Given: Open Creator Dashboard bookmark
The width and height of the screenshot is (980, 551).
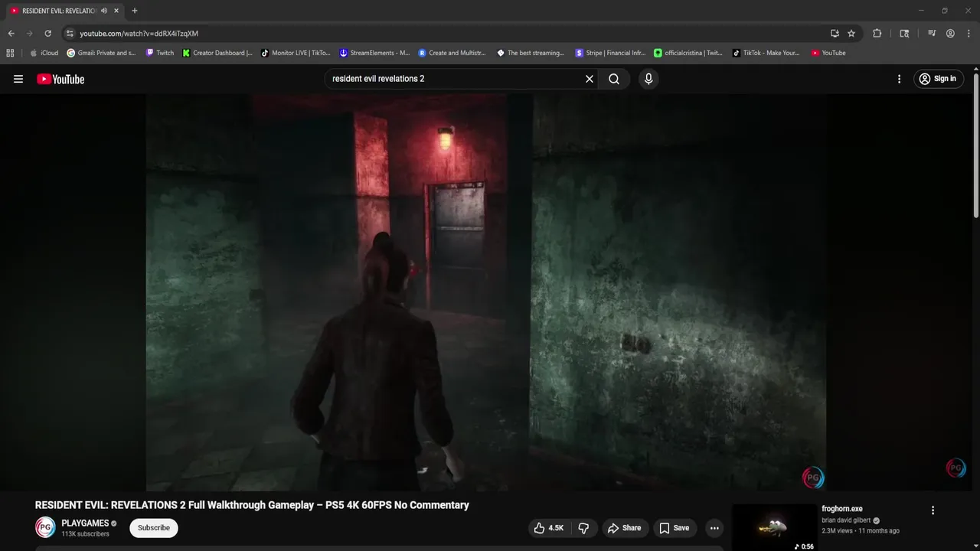Looking at the screenshot, I should [217, 53].
